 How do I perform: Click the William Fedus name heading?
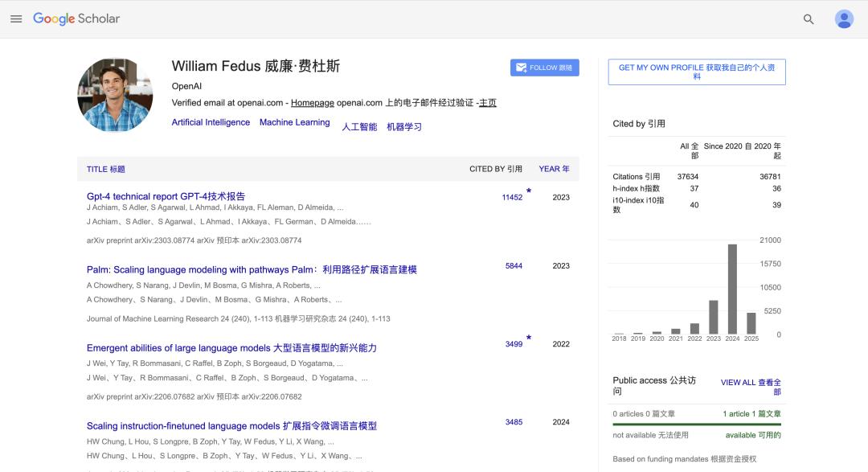tap(256, 66)
